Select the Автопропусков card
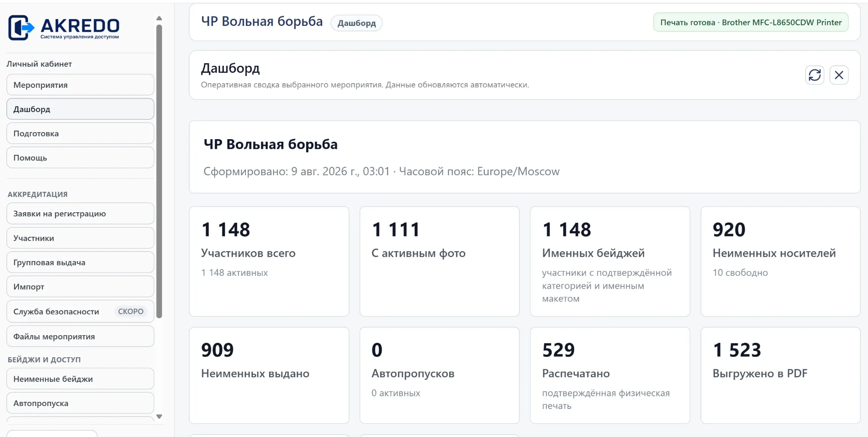Viewport: 868px width, 437px height. [x=440, y=375]
